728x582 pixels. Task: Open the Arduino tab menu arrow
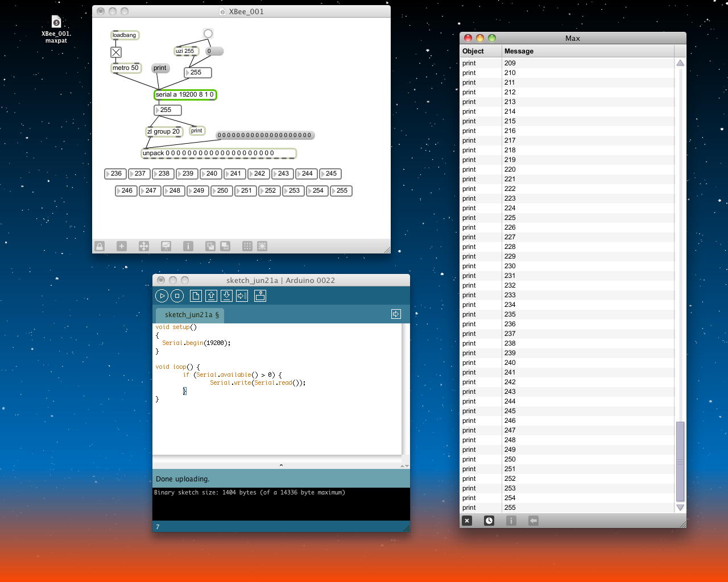(396, 314)
